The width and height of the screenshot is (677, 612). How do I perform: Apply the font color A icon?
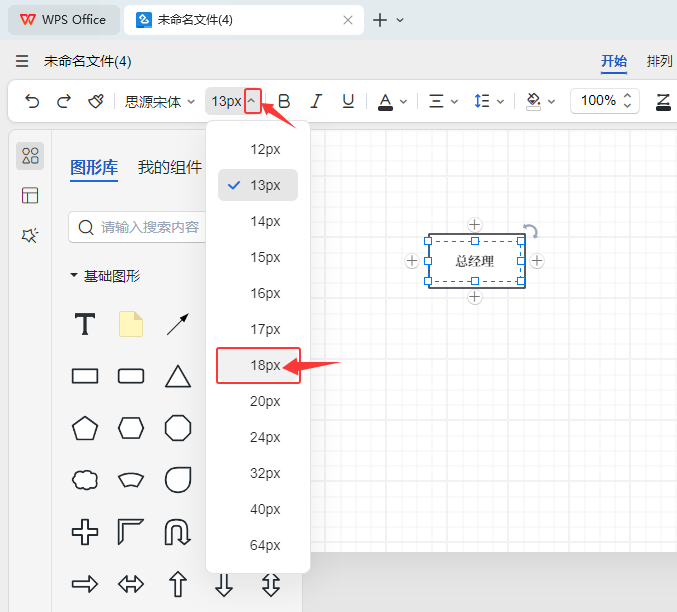[385, 102]
